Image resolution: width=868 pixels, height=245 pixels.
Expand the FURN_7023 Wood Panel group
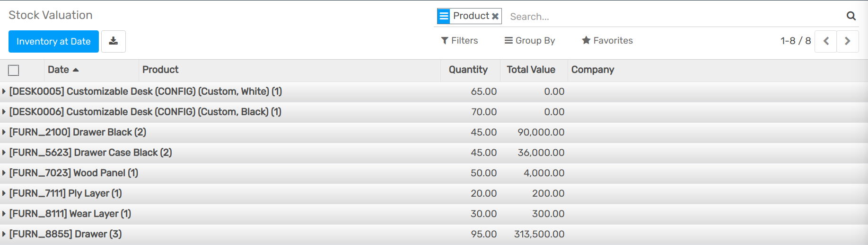434,173
